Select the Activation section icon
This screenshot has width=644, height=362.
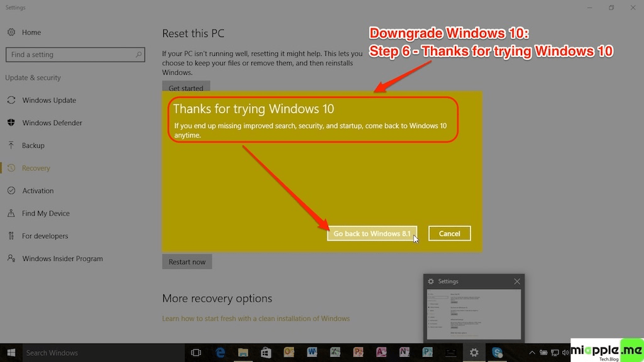pos(11,190)
